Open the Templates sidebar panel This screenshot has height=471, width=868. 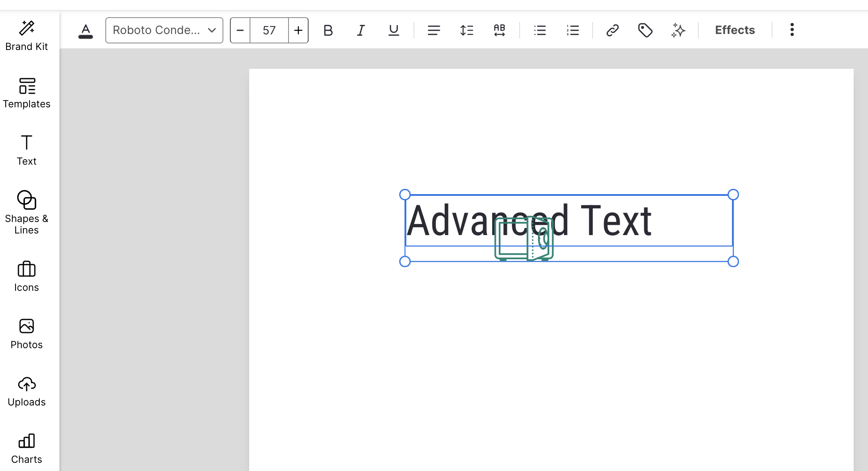point(27,93)
